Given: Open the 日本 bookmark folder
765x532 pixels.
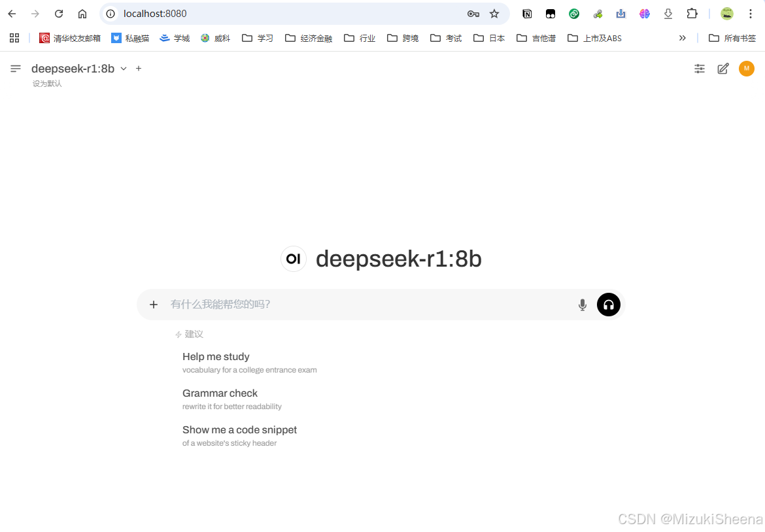Looking at the screenshot, I should [489, 38].
